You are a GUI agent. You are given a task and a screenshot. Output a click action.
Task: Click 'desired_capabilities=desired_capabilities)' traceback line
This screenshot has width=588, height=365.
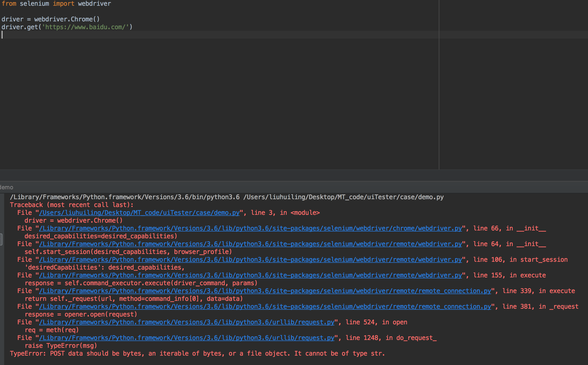(x=101, y=236)
